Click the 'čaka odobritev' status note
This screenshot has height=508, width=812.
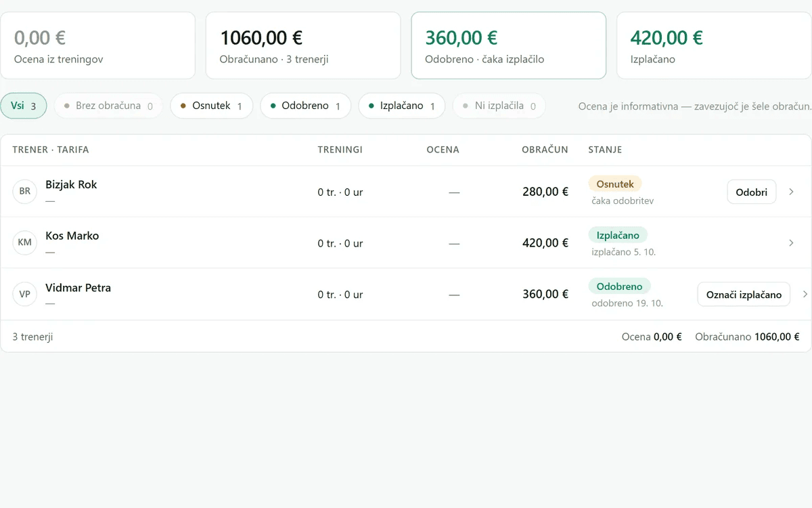pos(623,200)
